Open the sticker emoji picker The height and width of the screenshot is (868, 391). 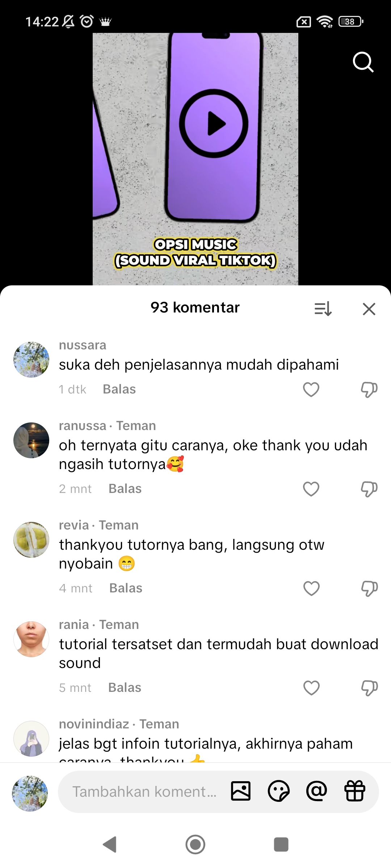278,791
